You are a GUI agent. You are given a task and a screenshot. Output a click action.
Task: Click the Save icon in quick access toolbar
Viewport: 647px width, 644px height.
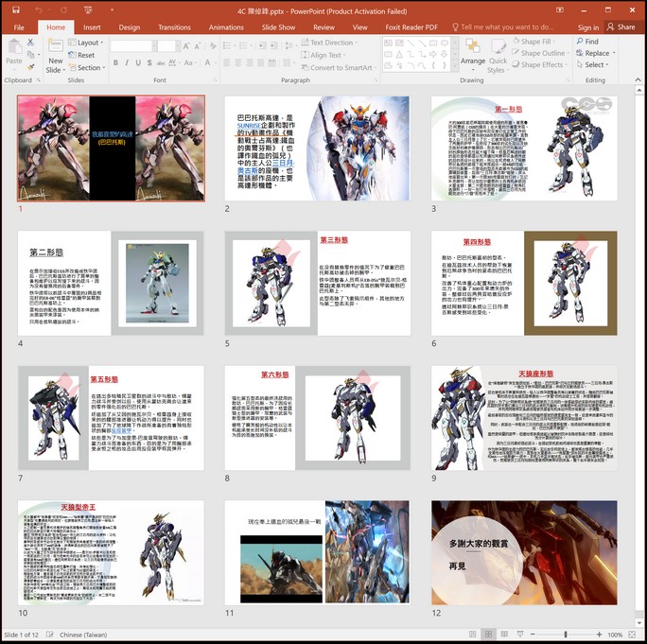16,10
